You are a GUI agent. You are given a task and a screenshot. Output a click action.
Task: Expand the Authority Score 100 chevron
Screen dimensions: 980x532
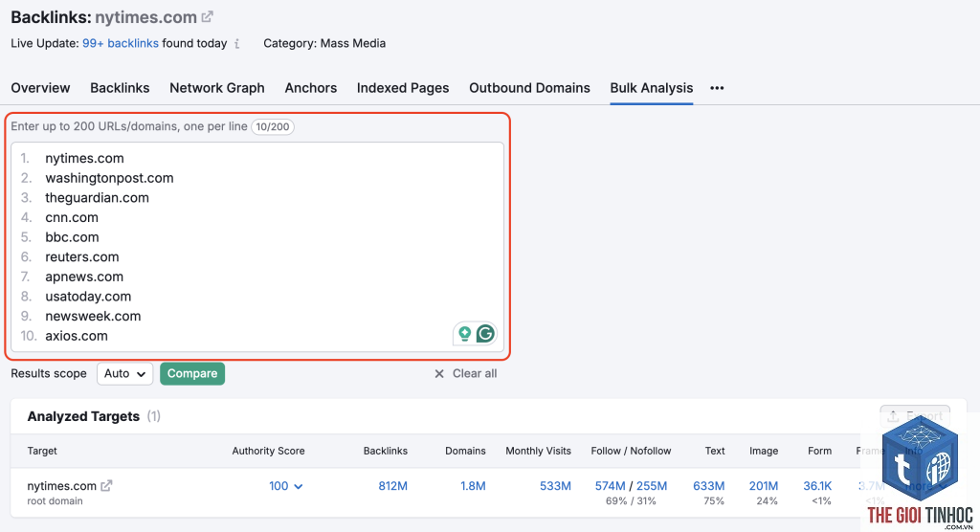(x=299, y=486)
